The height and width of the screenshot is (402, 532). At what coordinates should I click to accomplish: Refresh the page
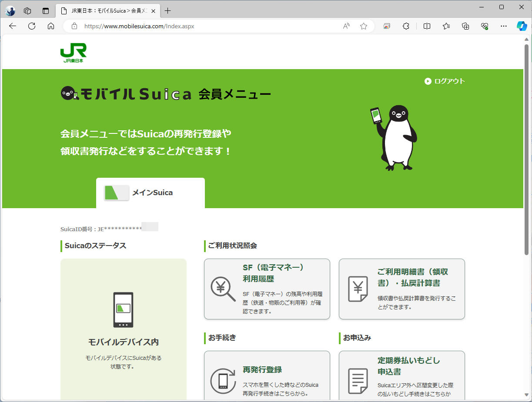click(x=32, y=26)
